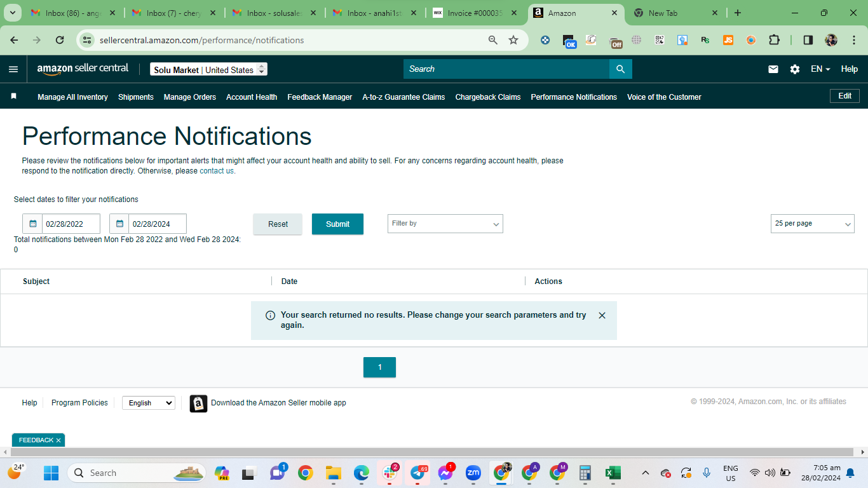Click the Submit button

pyautogui.click(x=337, y=224)
